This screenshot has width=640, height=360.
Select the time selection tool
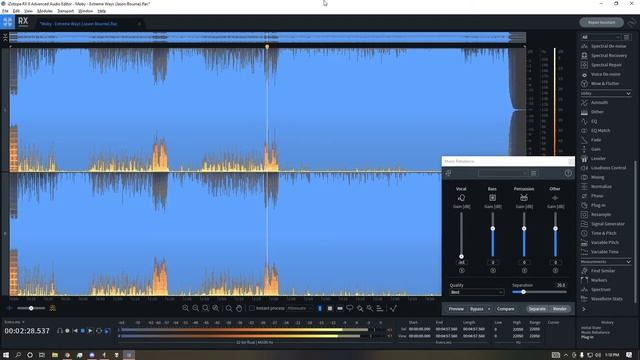(x=320, y=309)
